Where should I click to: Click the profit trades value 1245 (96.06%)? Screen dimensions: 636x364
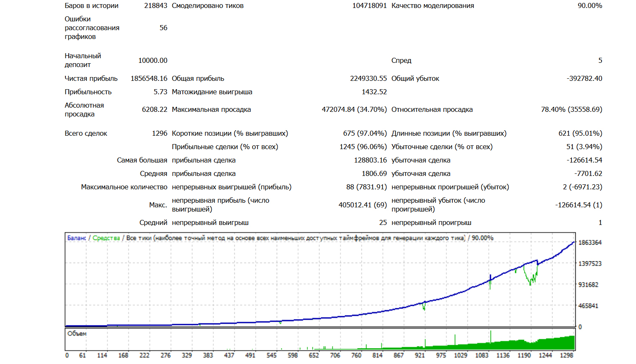(x=363, y=147)
